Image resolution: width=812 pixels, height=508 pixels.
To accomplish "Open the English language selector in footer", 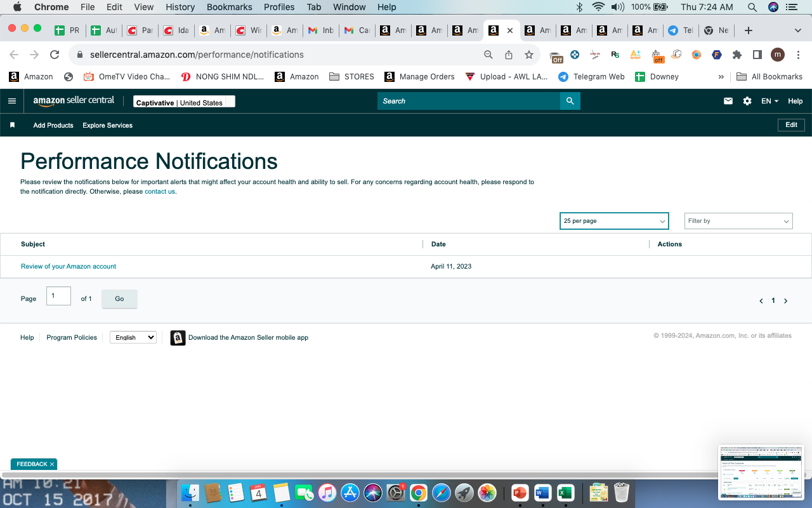I will (133, 338).
